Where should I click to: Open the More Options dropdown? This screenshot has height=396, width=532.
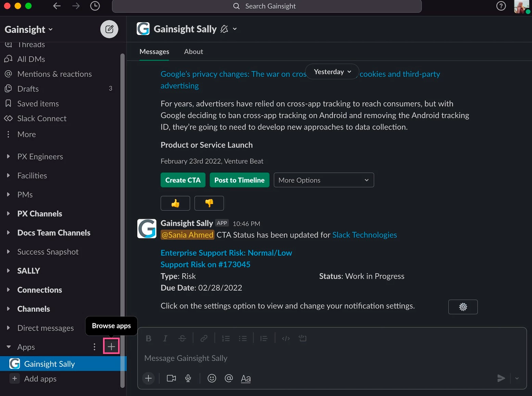(324, 180)
